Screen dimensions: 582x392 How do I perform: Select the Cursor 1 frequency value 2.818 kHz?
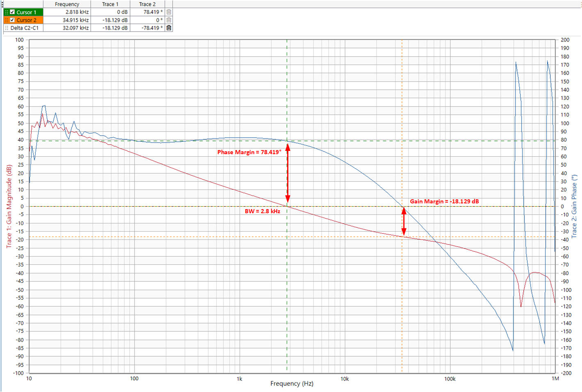point(77,12)
